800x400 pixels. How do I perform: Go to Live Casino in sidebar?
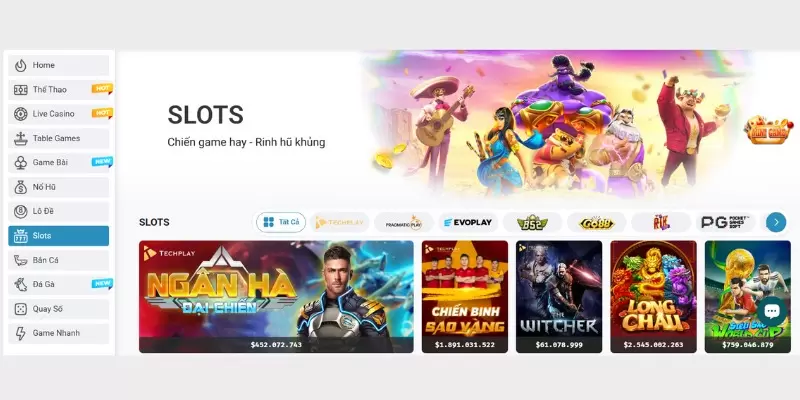tap(59, 114)
